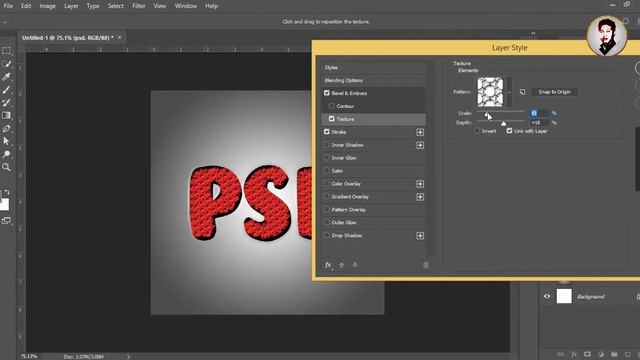Select the Quick Selection tool
Viewport: 640px width, 360px height.
coord(6,64)
